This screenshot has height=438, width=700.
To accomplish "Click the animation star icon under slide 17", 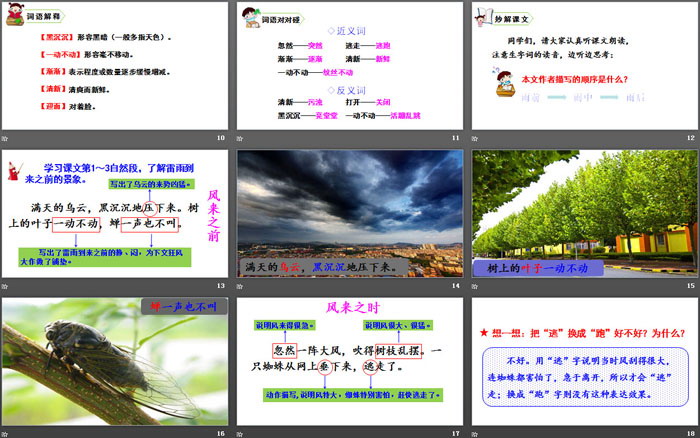I will [240, 432].
